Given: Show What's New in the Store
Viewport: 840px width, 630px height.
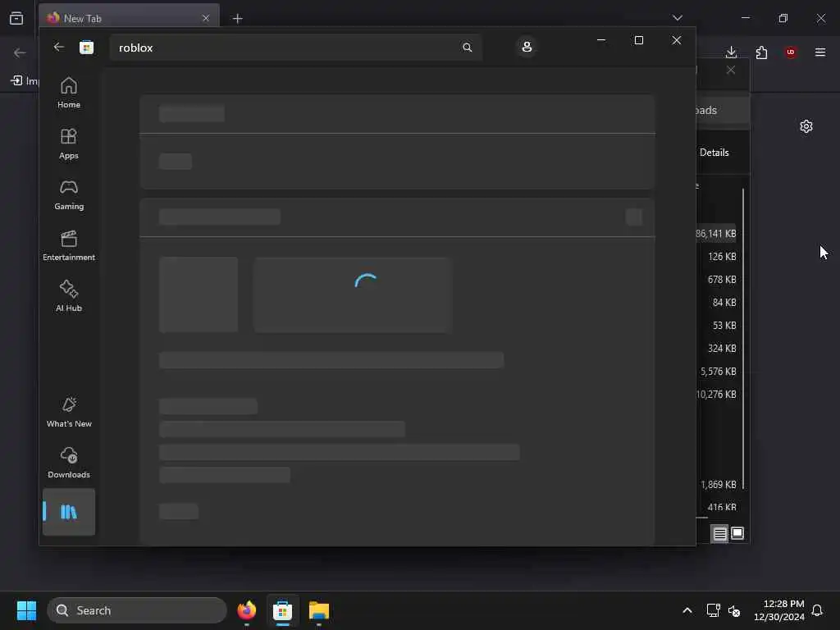Looking at the screenshot, I should coord(69,412).
